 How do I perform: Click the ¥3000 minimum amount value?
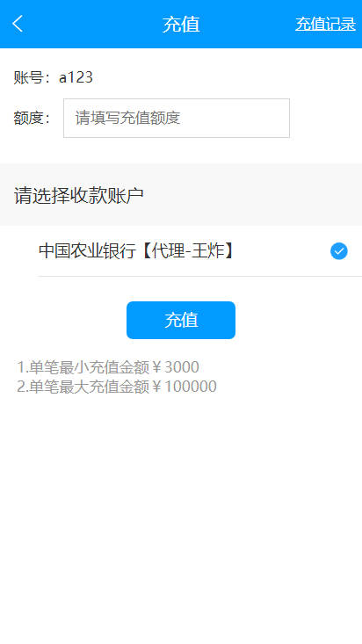coord(176,367)
